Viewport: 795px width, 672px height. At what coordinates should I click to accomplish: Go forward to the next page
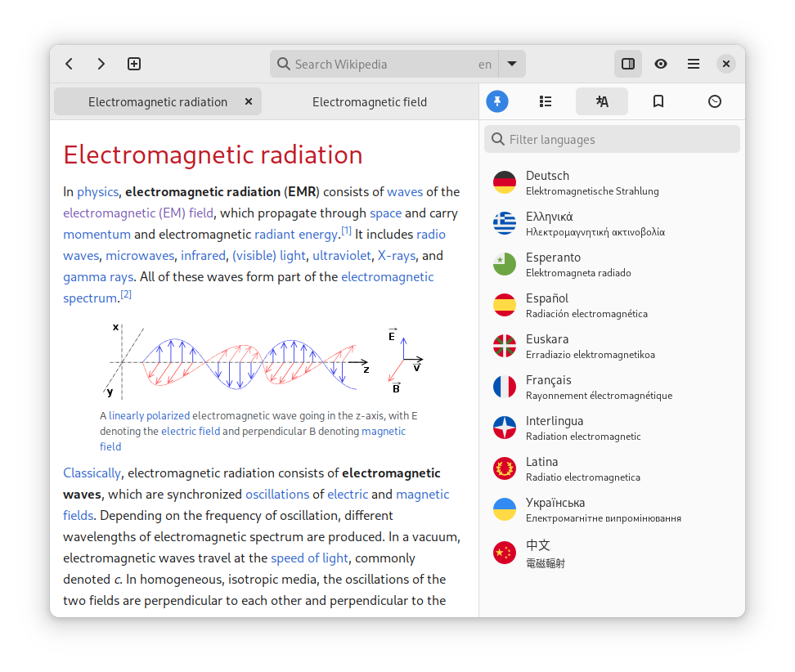[x=101, y=64]
